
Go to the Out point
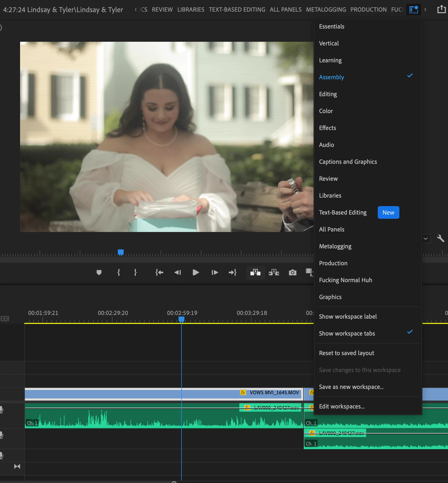(233, 272)
